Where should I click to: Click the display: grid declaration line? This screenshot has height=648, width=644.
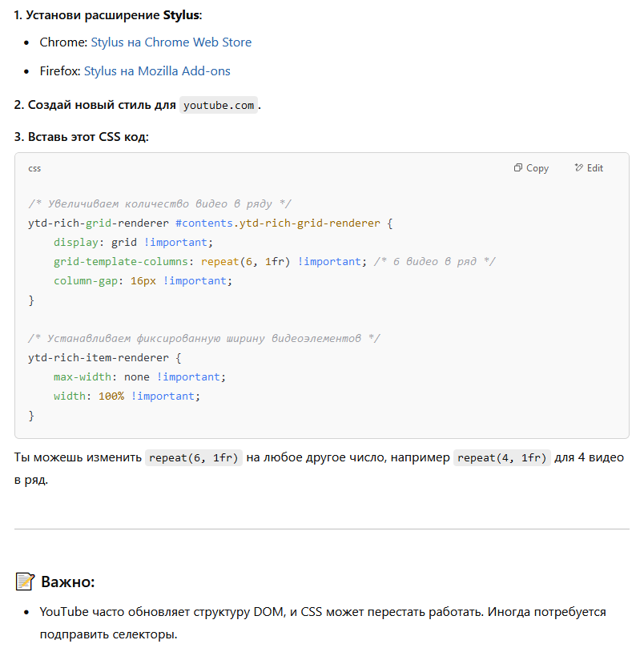(x=133, y=243)
